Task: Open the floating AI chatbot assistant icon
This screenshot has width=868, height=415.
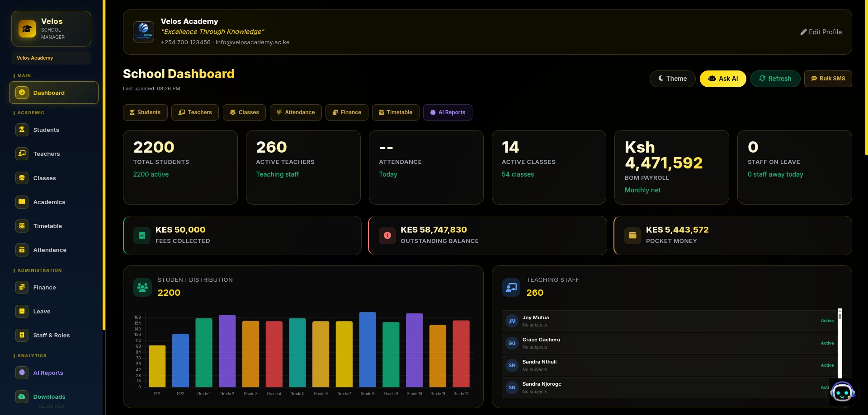Action: pyautogui.click(x=842, y=392)
